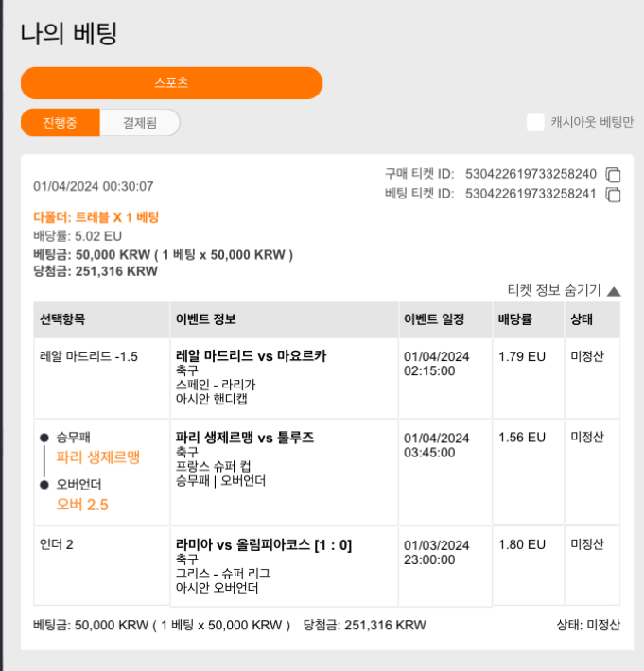Click the 오버언더 bullet marker
The image size is (644, 671).
click(44, 485)
